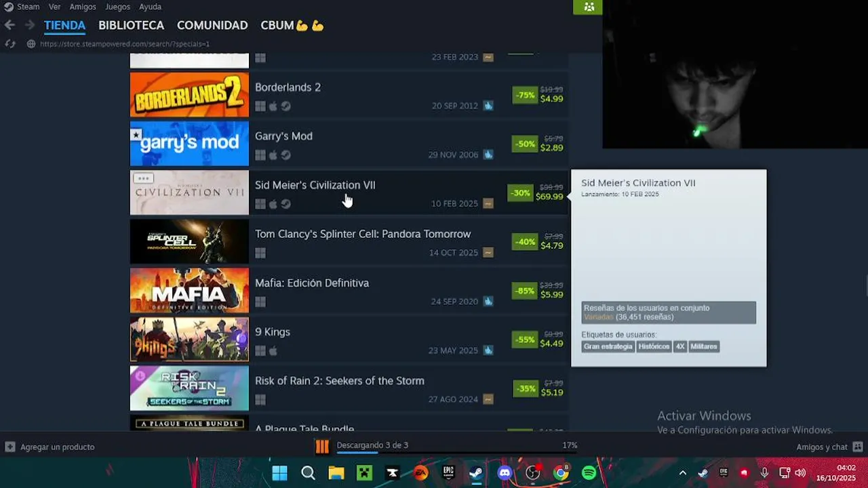Click the globe site-info icon by URL
Viewport: 868px width, 488px height.
tap(31, 43)
